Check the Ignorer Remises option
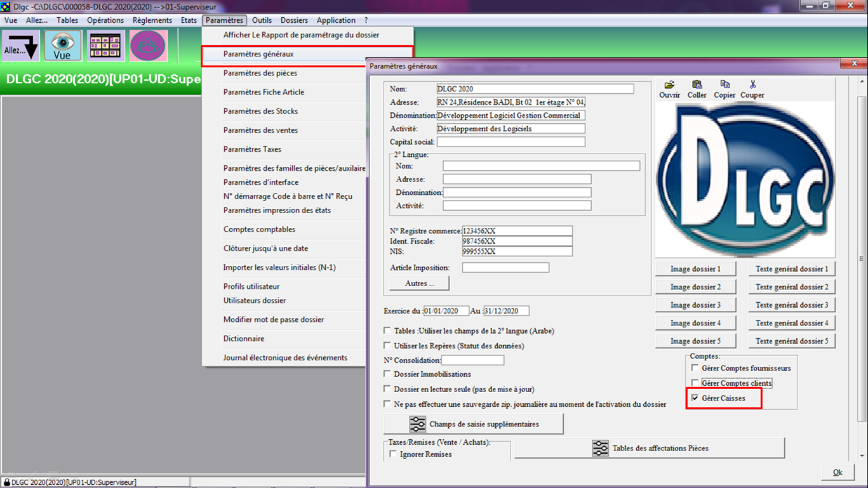This screenshot has height=488, width=868. coord(393,454)
